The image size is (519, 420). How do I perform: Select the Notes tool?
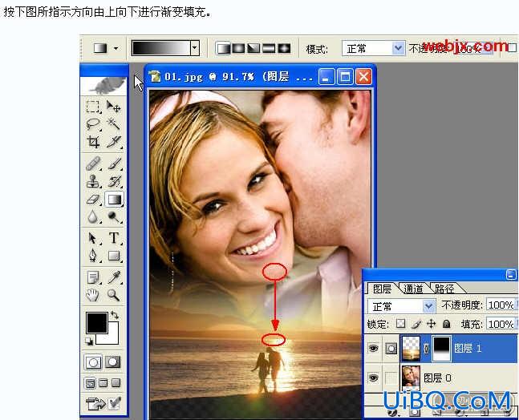point(93,277)
